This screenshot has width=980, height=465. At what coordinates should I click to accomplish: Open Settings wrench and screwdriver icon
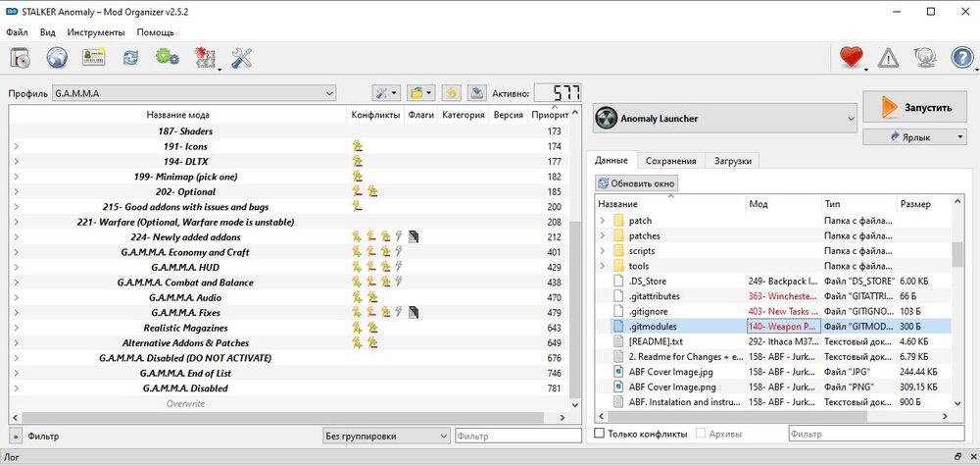click(x=241, y=58)
